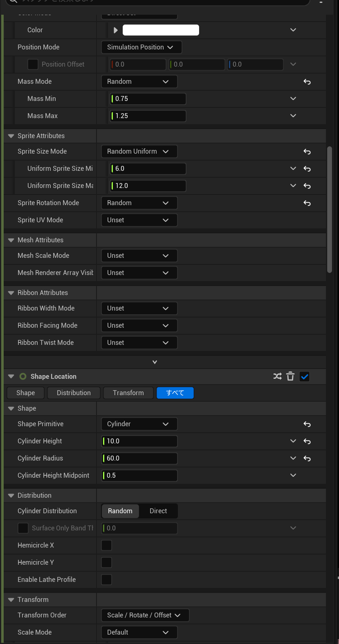339x644 pixels.
Task: Open Cylinder Height Midpoint options chevron
Action: point(293,475)
